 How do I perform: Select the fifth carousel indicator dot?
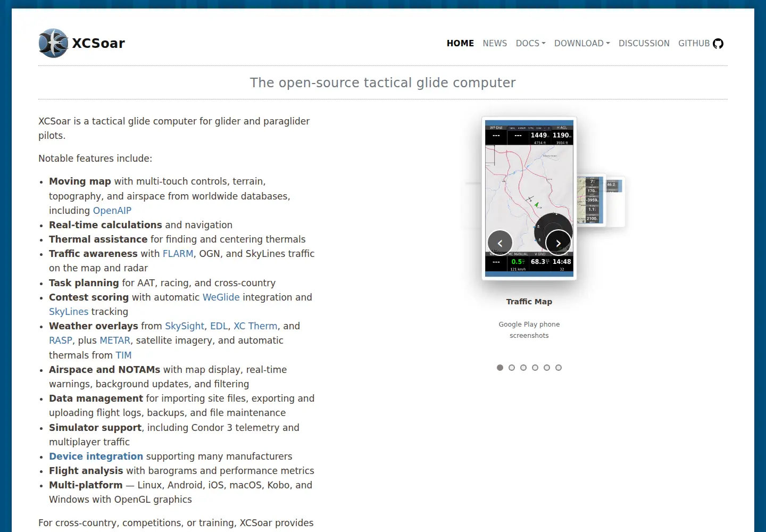[x=547, y=368]
